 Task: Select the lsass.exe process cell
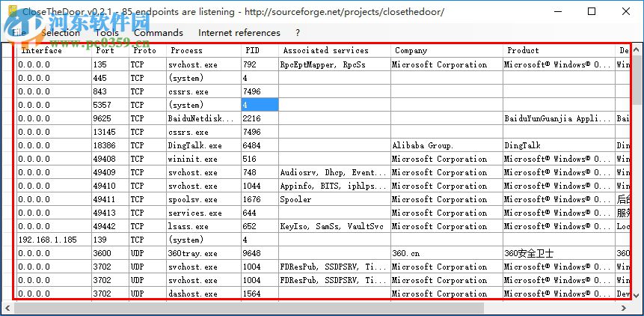203,226
